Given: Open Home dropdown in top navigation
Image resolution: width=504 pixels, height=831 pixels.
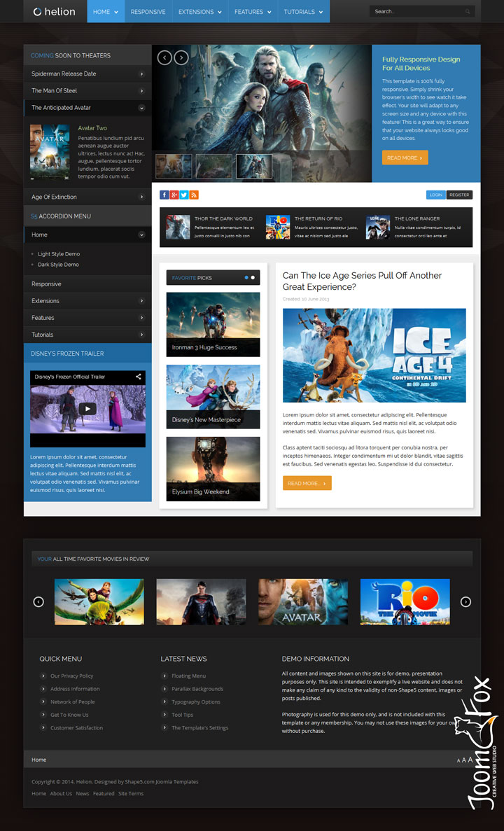Looking at the screenshot, I should (x=106, y=12).
